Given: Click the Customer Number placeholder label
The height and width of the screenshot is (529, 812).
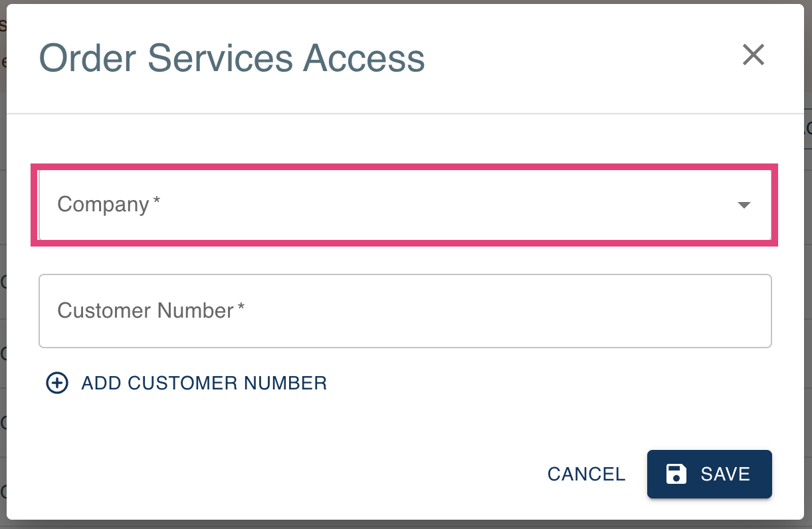Looking at the screenshot, I should click(152, 310).
